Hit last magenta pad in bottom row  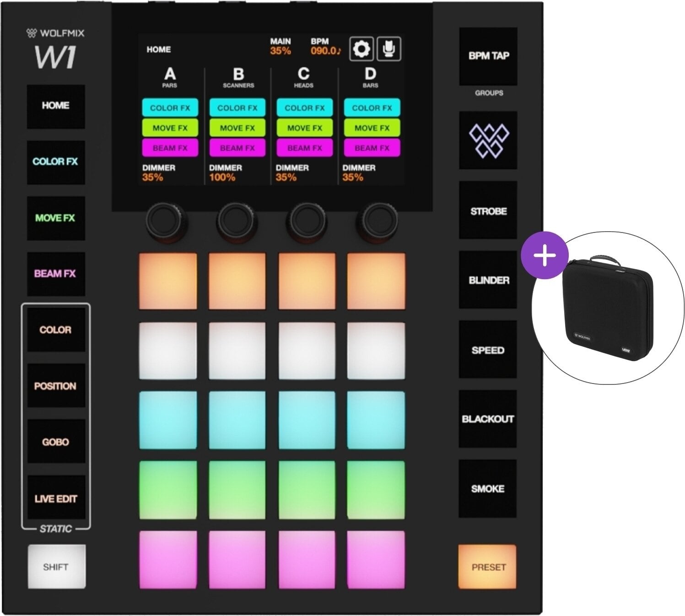click(376, 560)
